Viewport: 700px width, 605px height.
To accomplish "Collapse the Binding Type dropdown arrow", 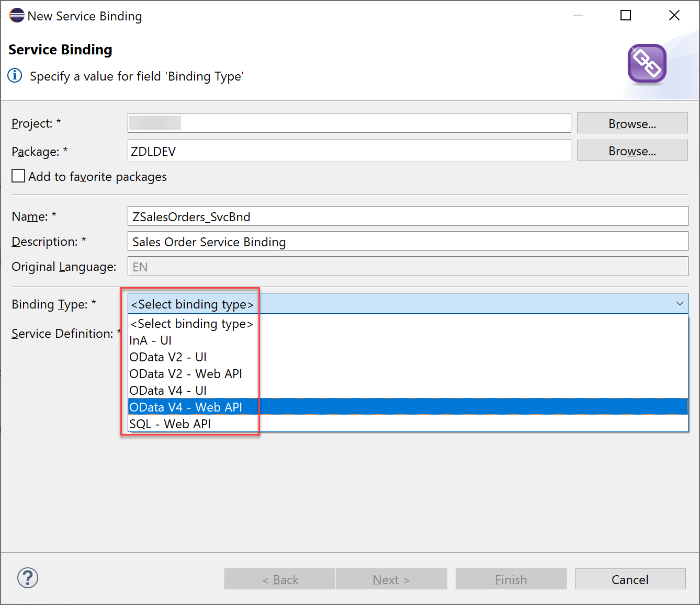I will pos(680,304).
